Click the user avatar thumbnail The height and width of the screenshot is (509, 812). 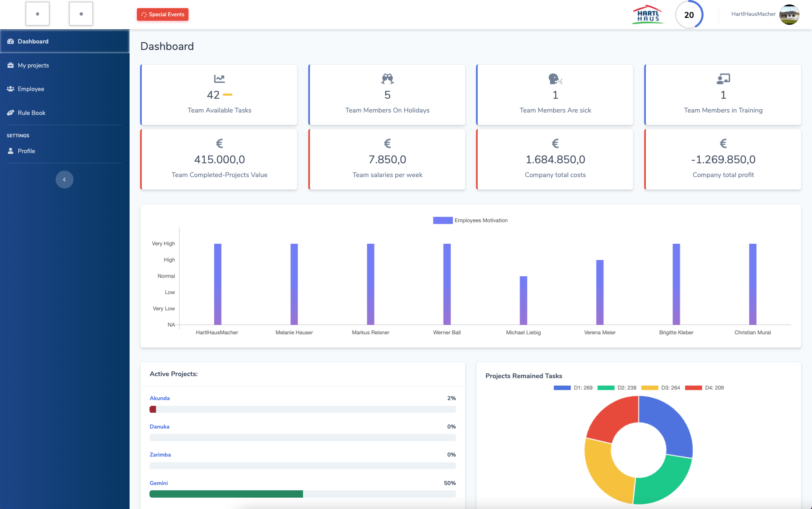pyautogui.click(x=789, y=15)
